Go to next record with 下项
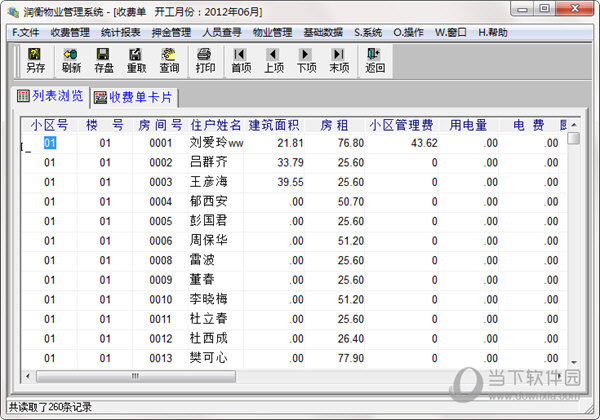 tap(306, 61)
